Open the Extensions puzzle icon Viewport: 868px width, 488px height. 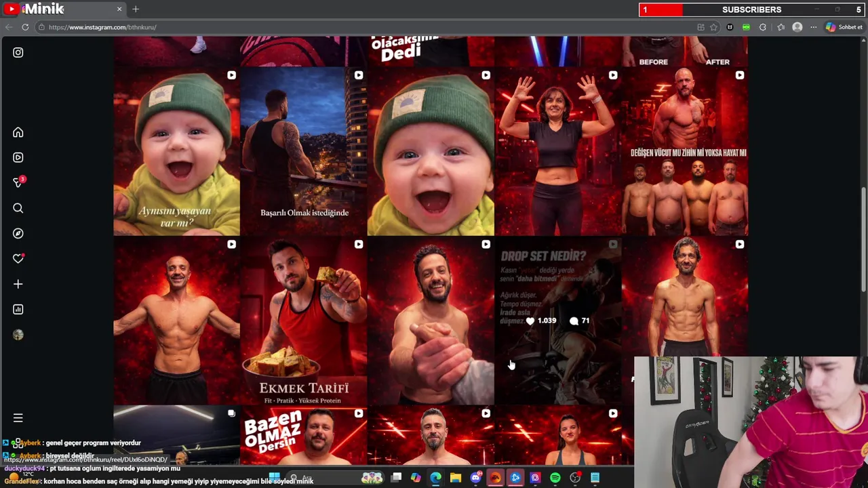(763, 27)
